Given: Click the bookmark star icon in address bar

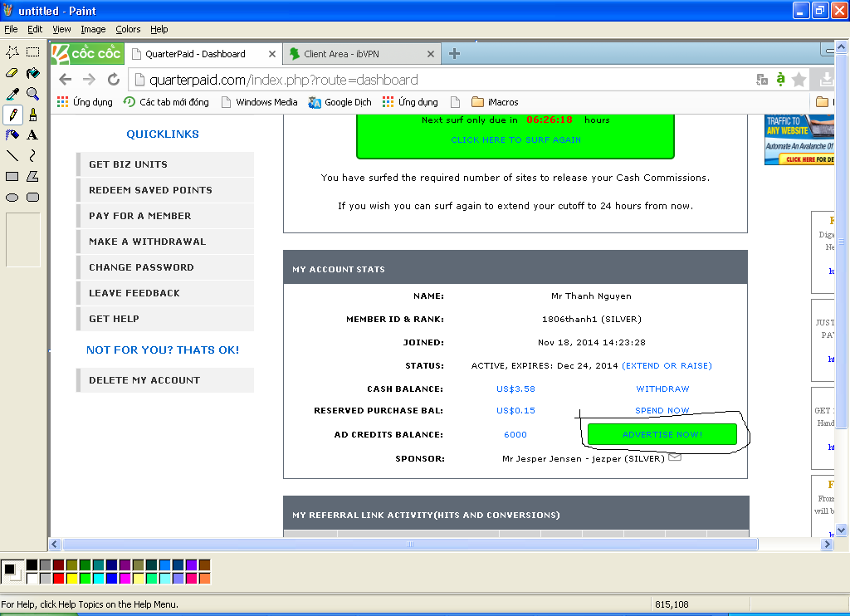Looking at the screenshot, I should (799, 80).
